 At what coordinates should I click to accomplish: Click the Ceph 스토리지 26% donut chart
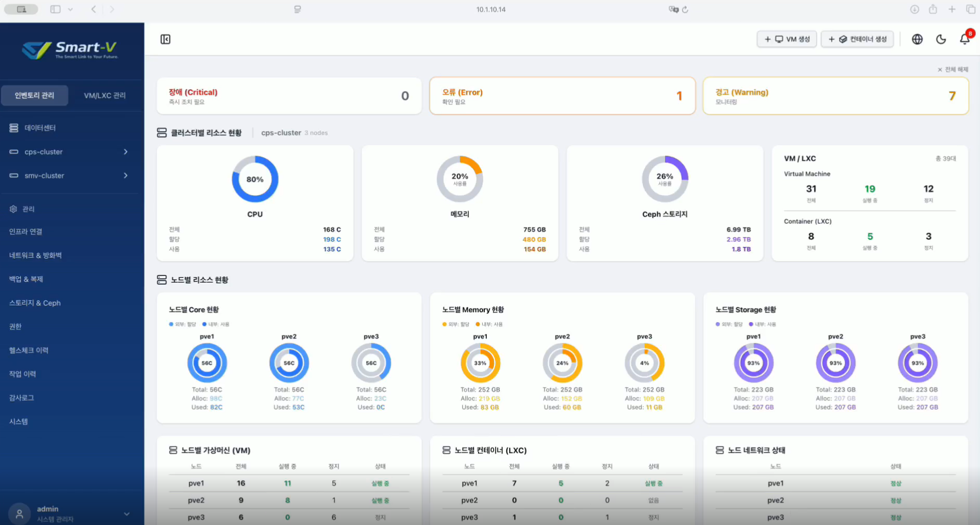coord(665,179)
